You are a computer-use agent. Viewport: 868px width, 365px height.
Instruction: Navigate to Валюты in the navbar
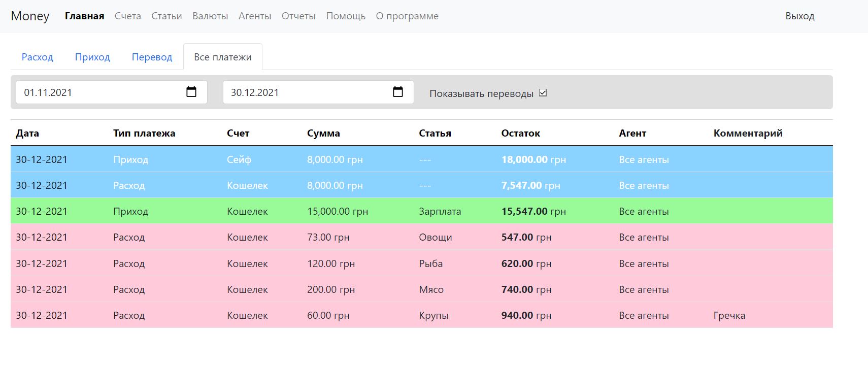tap(210, 16)
